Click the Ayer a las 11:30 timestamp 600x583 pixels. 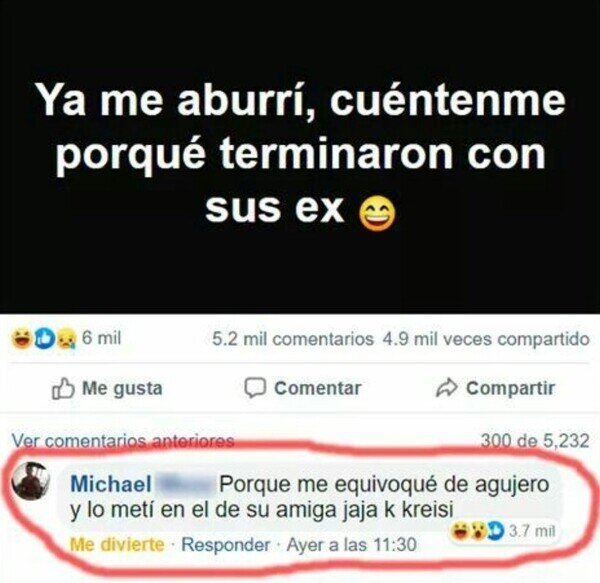point(351,544)
